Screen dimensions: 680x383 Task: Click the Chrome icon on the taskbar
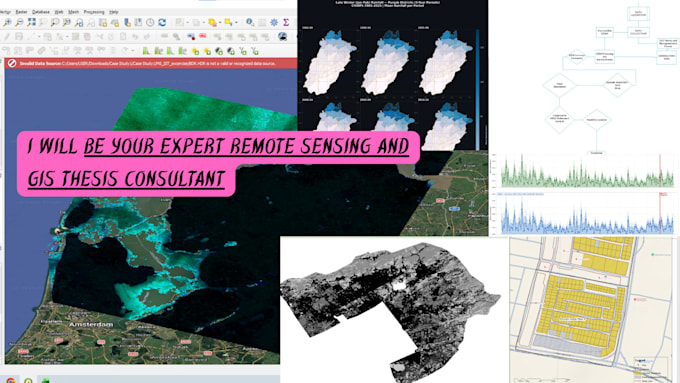point(10,380)
